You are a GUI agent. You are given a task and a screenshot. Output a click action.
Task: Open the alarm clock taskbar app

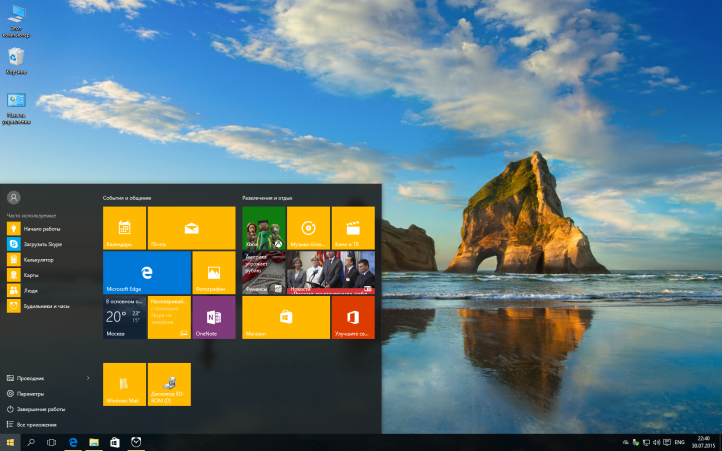click(x=136, y=443)
